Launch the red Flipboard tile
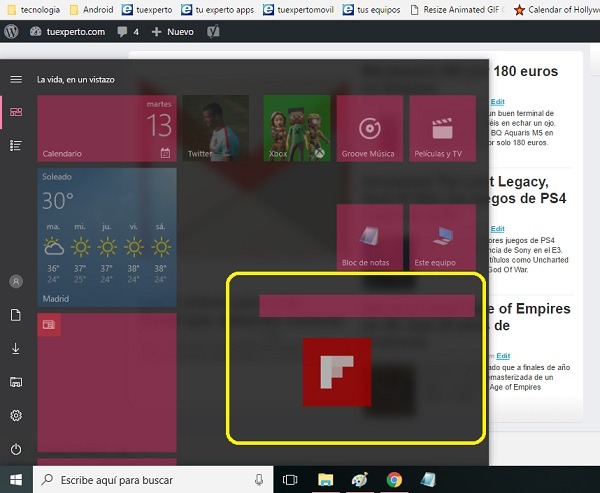This screenshot has width=600, height=493. (x=337, y=372)
